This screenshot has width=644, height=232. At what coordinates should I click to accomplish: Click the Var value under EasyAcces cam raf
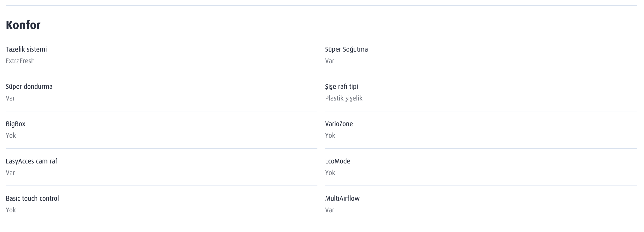click(10, 173)
